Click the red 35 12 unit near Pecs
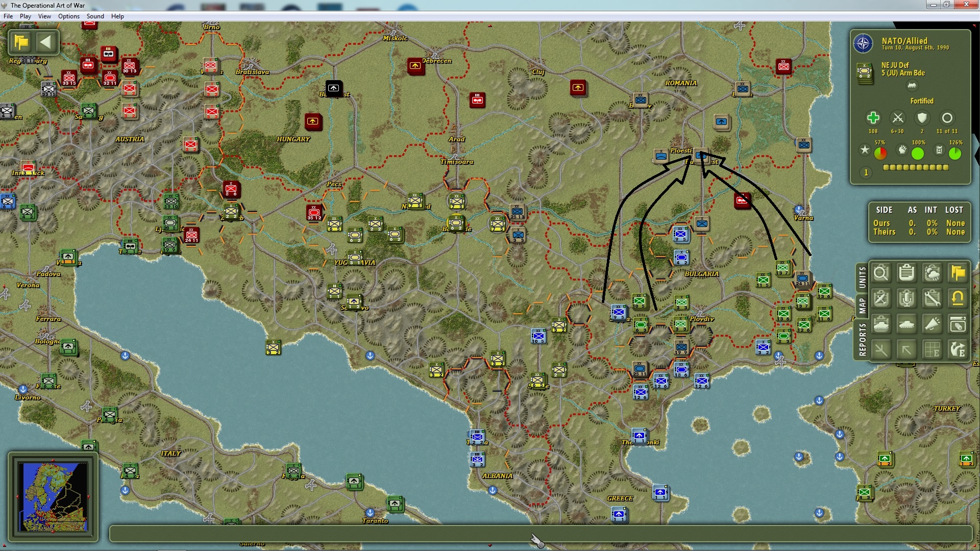This screenshot has width=980, height=551. tap(314, 212)
